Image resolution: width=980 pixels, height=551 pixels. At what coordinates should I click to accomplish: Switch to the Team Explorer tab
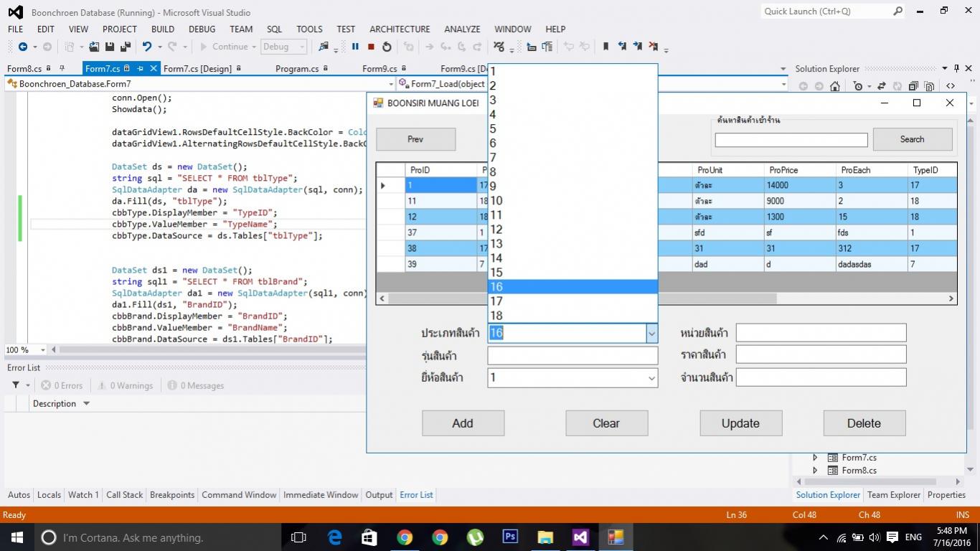(x=894, y=495)
